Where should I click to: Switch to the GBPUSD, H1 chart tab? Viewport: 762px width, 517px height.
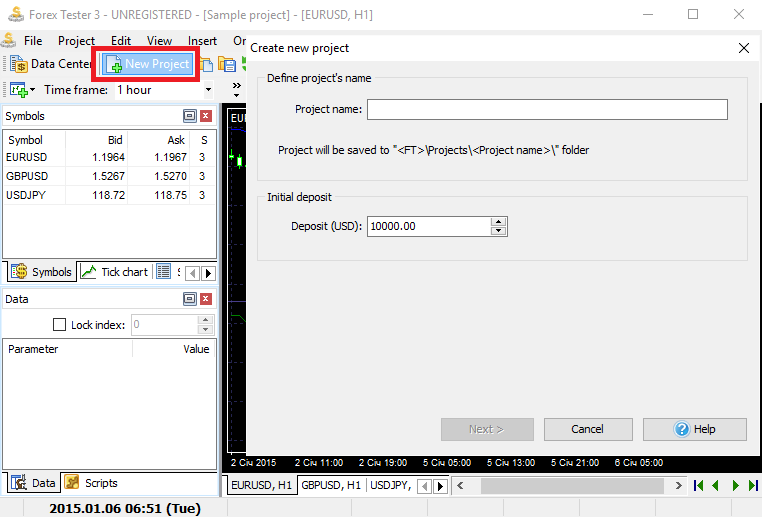click(x=331, y=485)
